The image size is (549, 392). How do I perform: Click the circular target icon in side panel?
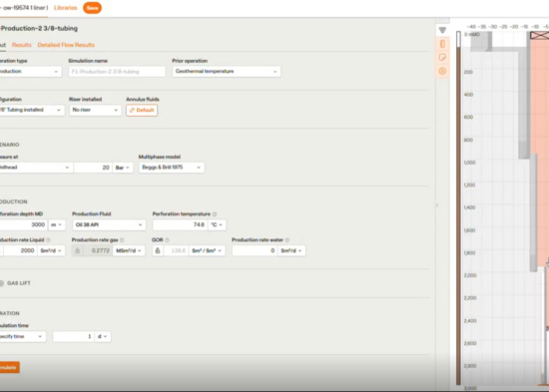coord(442,71)
